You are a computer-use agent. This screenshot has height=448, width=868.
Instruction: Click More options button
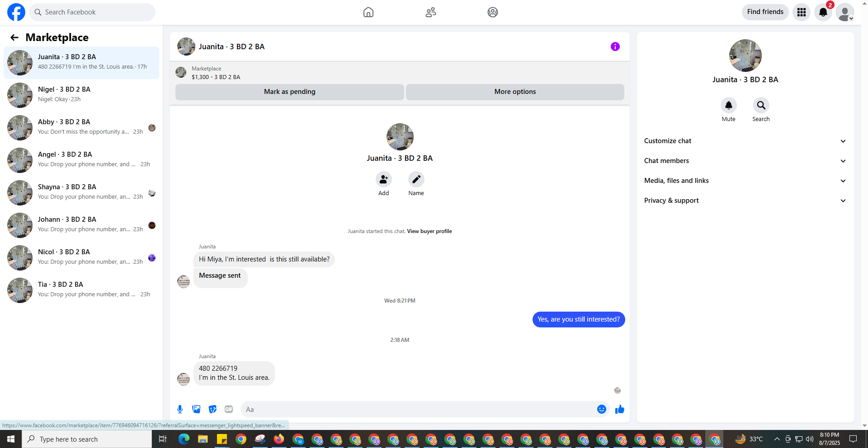tap(515, 92)
